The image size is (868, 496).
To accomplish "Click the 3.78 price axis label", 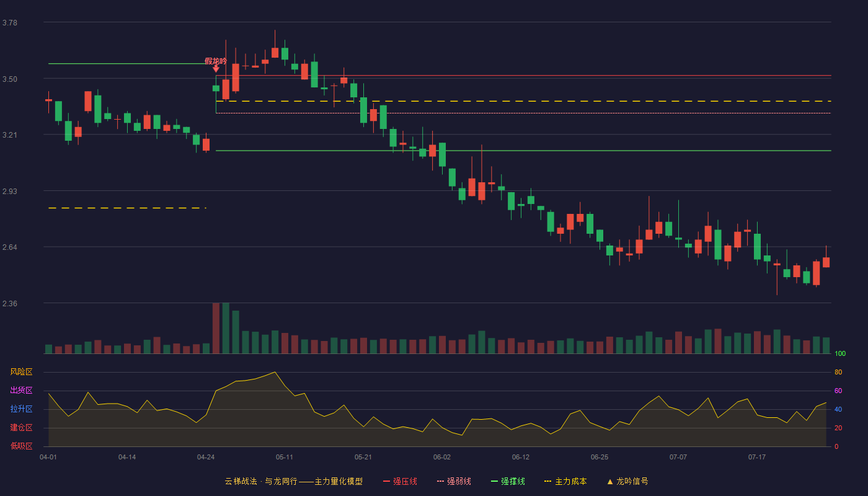I will [10, 23].
